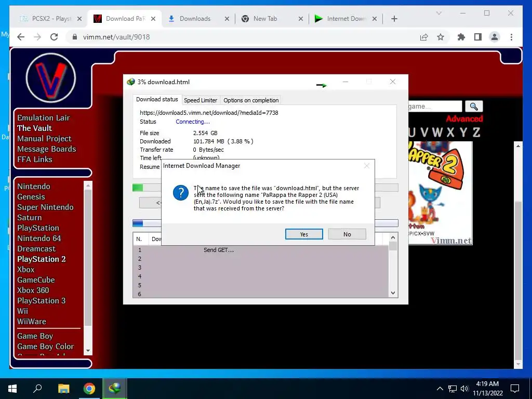
Task: Open the New Tab browser tab
Action: (x=272, y=19)
